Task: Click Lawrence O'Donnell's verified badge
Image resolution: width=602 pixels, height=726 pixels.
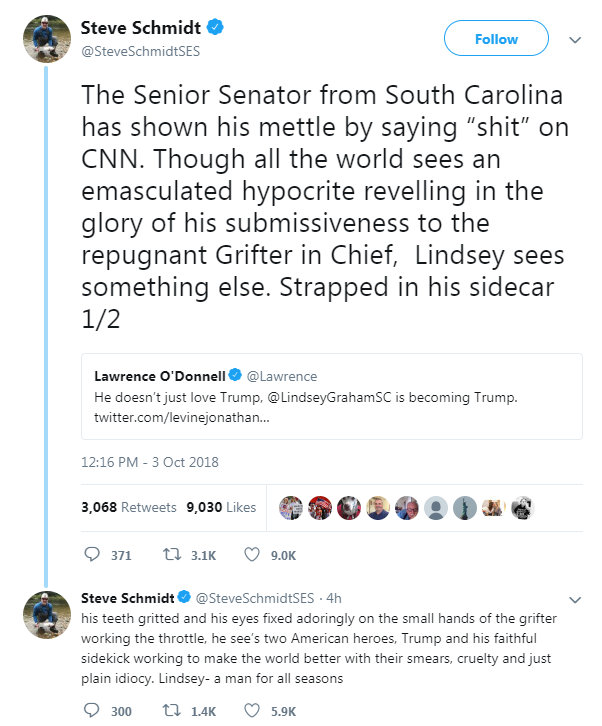Action: point(235,376)
